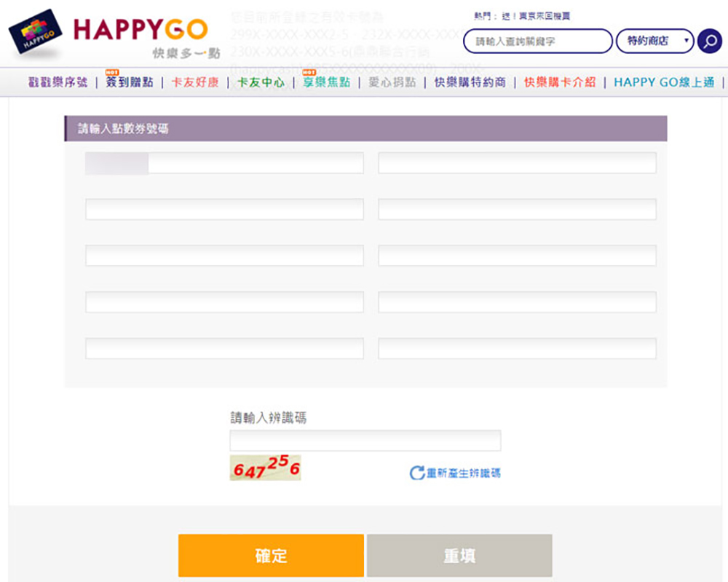
Task: Click the captcha image 647256
Action: [x=266, y=468]
